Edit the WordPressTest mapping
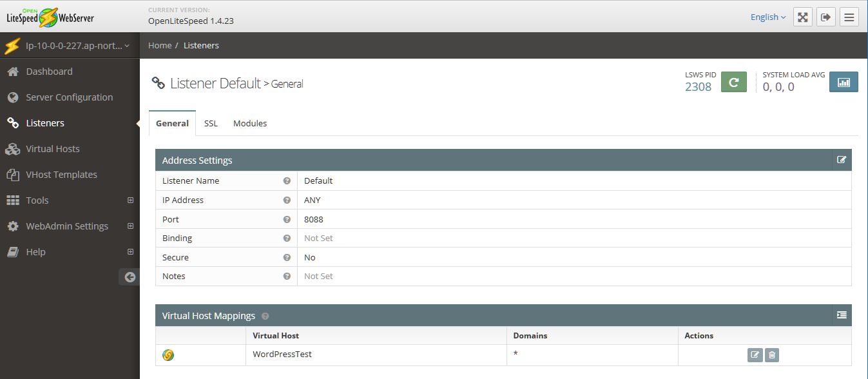 [755, 355]
